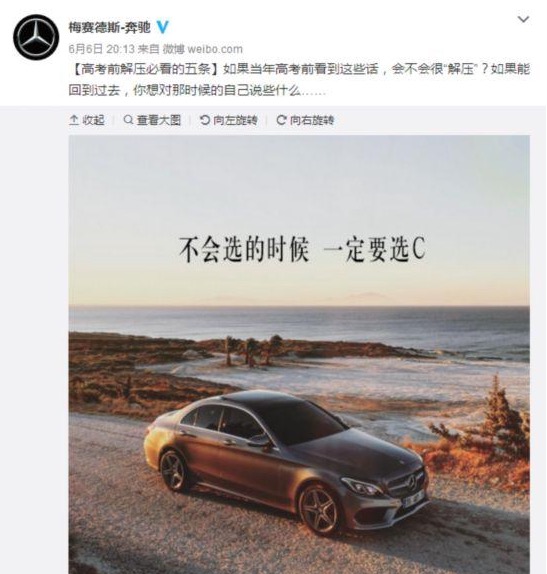Click the 向左旋转 counterclockwise arrow icon
Screen dimensions: 547x574
(205, 120)
